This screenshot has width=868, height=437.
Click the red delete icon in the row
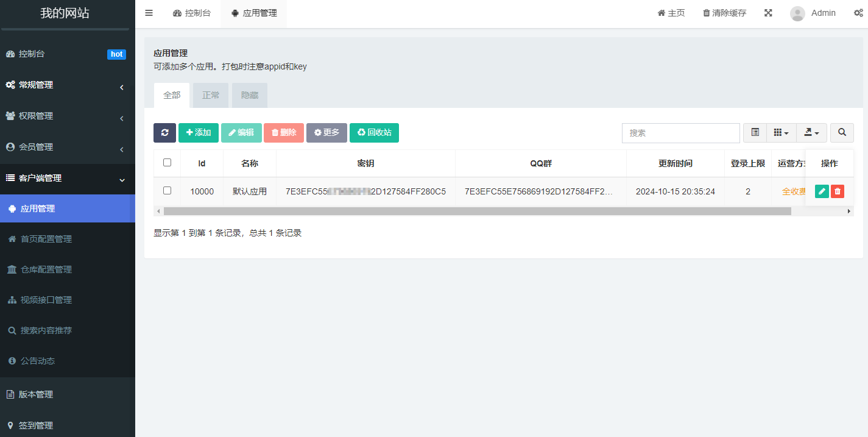(x=837, y=191)
